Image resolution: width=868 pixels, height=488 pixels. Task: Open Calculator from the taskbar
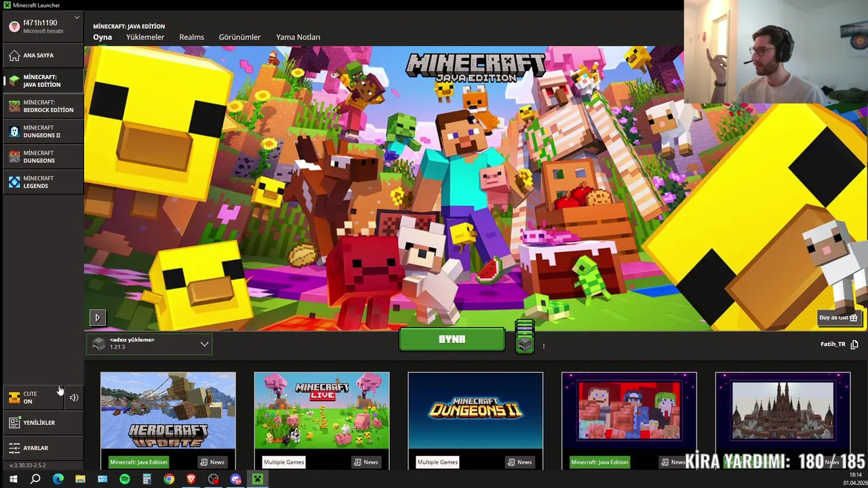tap(146, 479)
